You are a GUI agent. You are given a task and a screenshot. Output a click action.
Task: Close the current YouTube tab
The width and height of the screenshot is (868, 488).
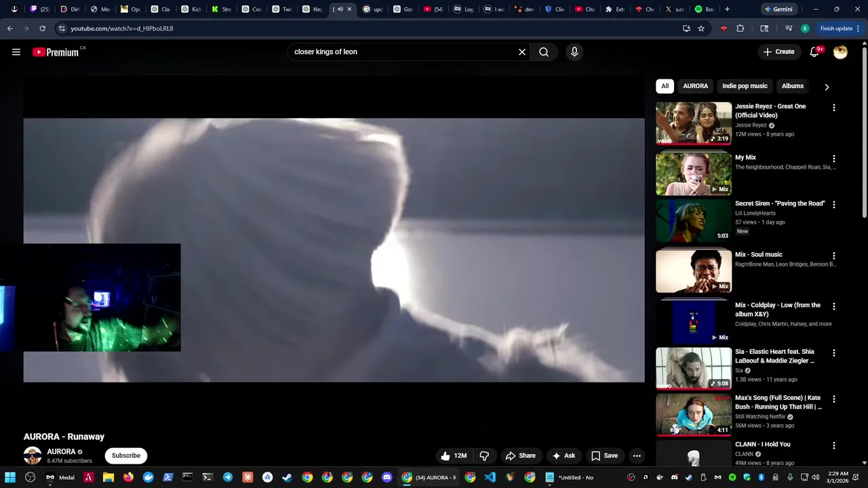click(x=349, y=9)
